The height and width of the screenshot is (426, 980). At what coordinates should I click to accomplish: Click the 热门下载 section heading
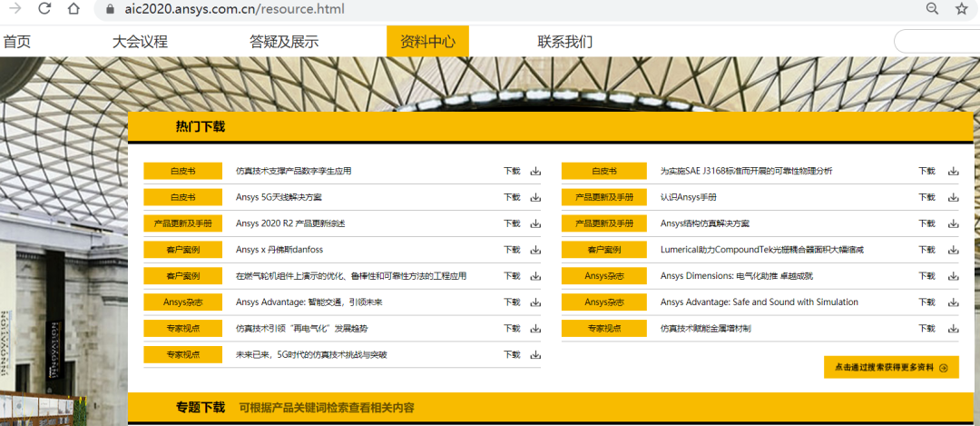[x=200, y=127]
